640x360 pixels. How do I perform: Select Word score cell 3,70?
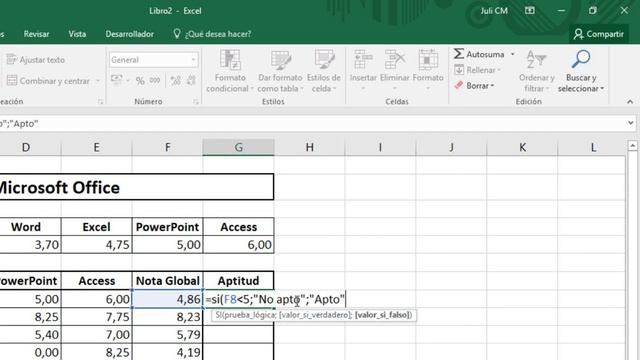[x=30, y=244]
